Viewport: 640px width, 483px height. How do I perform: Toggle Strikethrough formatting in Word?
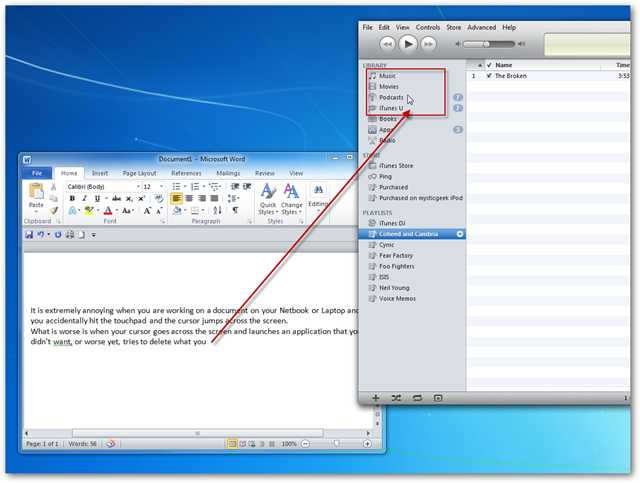(x=117, y=198)
